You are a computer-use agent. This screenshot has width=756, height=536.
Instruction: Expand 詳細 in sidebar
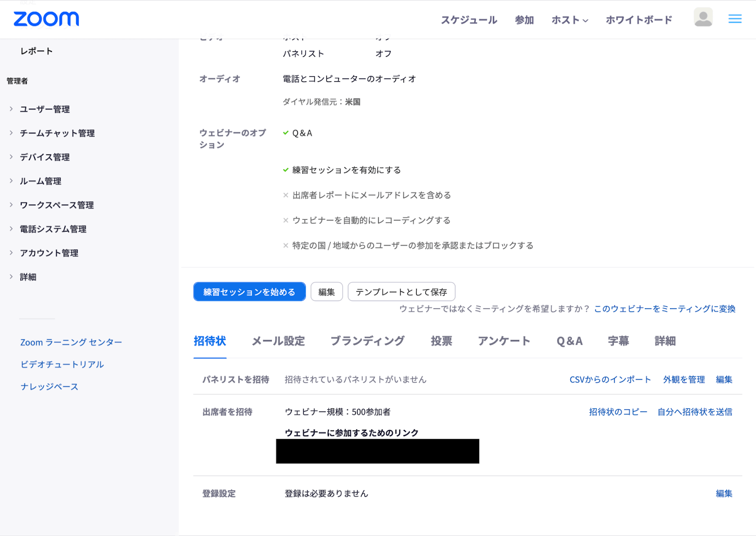click(28, 277)
